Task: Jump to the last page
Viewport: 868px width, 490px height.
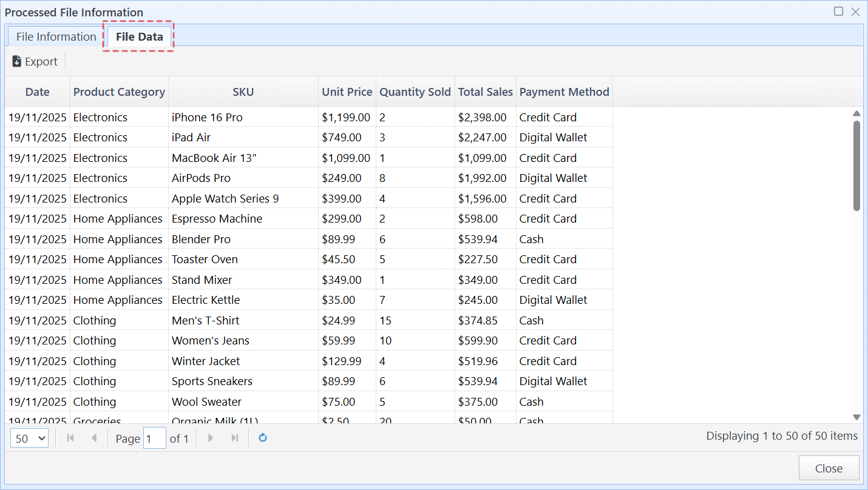Action: 234,438
